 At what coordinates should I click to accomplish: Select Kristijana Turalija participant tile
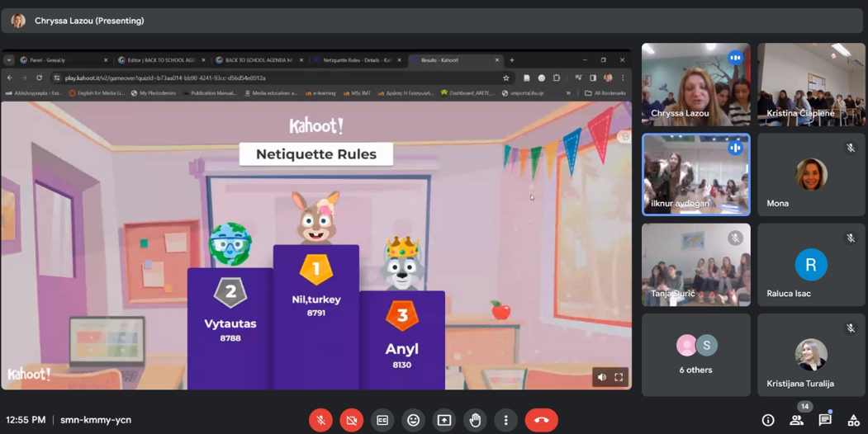click(x=811, y=355)
